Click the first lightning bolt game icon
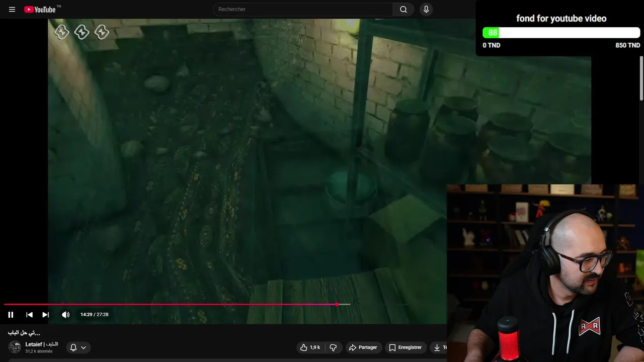 (x=61, y=32)
